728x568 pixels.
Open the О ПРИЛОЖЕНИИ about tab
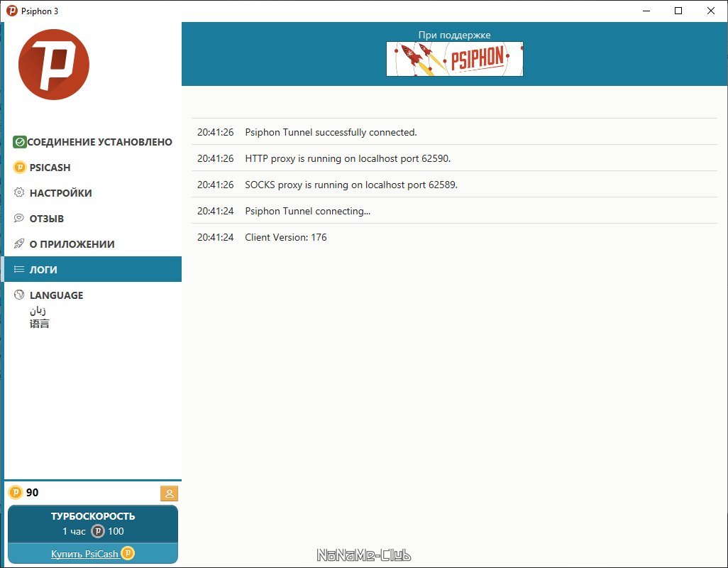click(x=93, y=244)
